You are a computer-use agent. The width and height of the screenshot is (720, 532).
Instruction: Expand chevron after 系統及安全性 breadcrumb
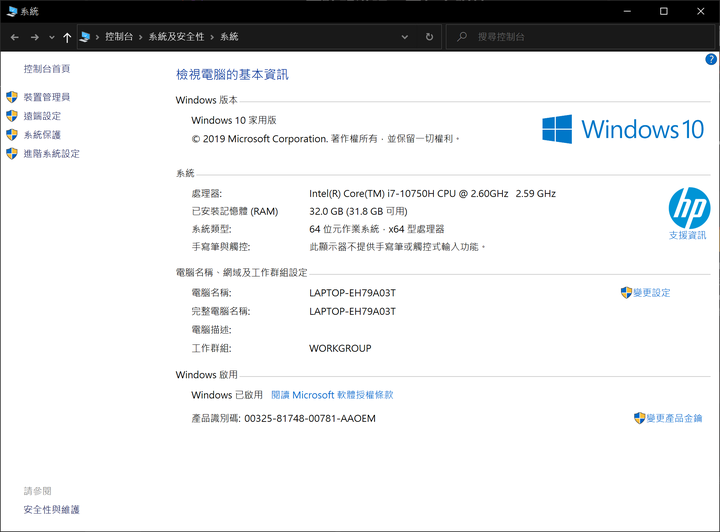click(212, 37)
